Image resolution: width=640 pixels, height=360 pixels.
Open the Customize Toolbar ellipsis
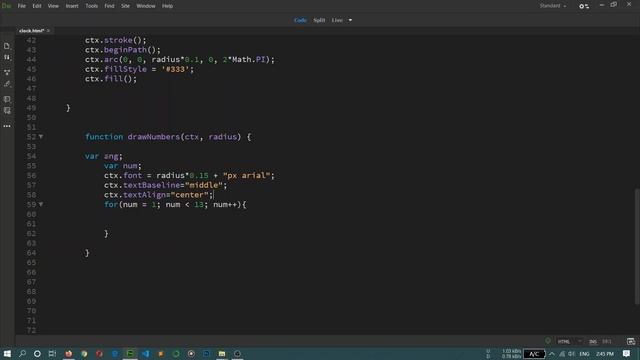point(7,126)
